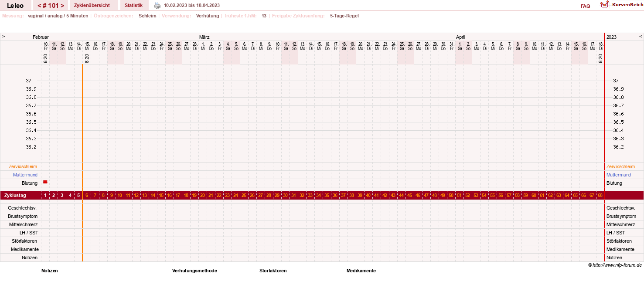Image resolution: width=644 pixels, height=305 pixels.
Task: Click the right-side Zervixschleim label
Action: point(620,166)
